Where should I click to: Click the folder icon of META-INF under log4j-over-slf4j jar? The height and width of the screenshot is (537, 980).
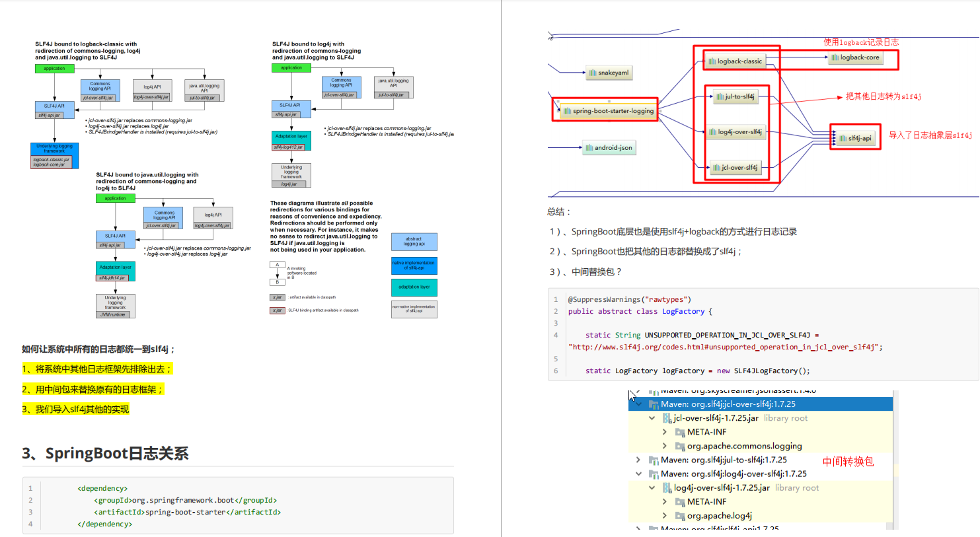click(680, 502)
